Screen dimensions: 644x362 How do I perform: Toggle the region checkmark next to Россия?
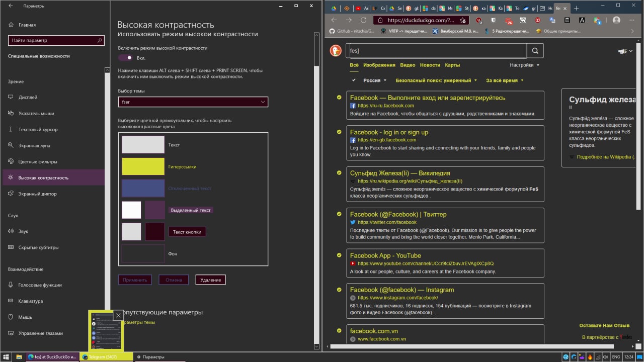[354, 80]
